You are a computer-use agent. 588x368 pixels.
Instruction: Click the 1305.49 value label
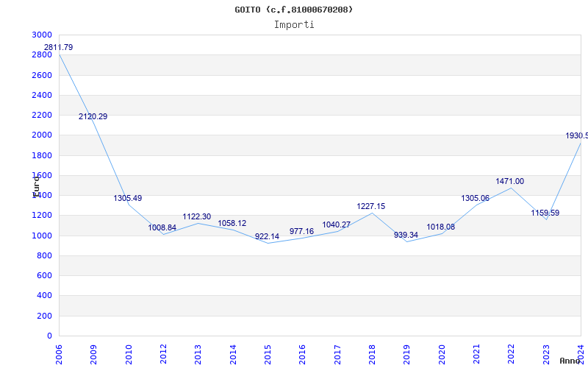pos(128,199)
